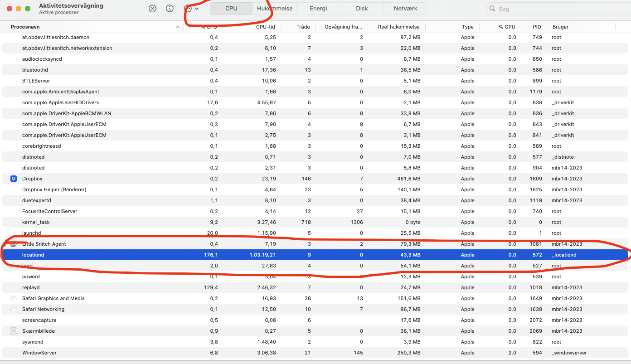631x364 pixels.
Task: Select the Safari Graphics and Media process name
Action: tap(53, 298)
